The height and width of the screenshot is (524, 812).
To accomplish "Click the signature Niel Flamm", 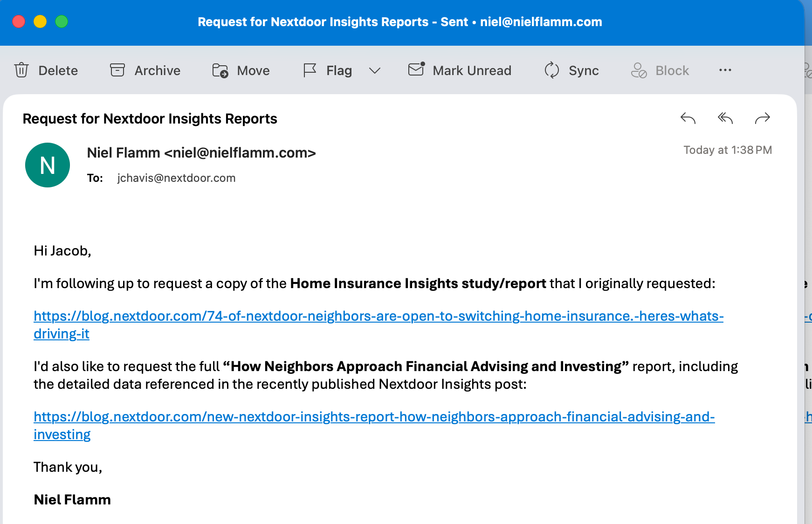I will click(x=72, y=500).
